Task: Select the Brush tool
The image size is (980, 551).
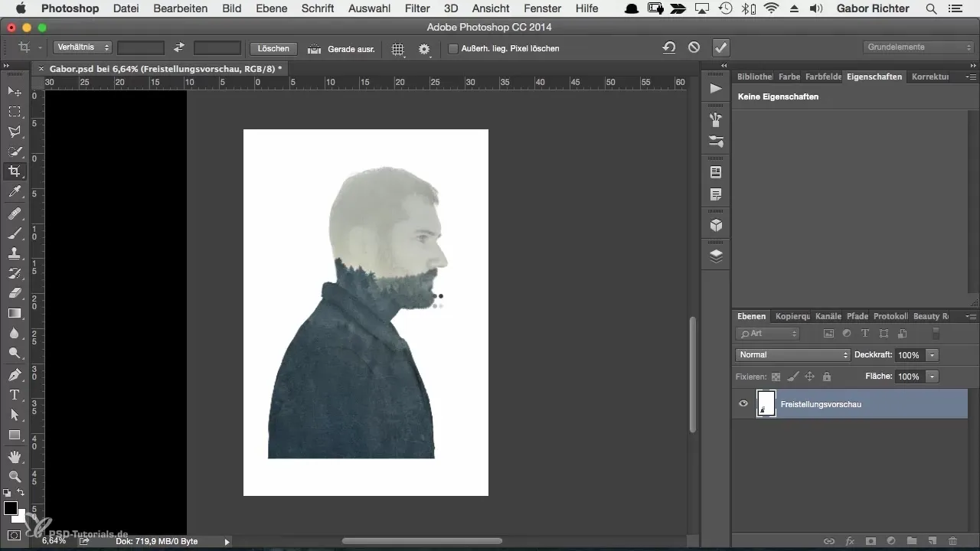Action: pos(15,233)
